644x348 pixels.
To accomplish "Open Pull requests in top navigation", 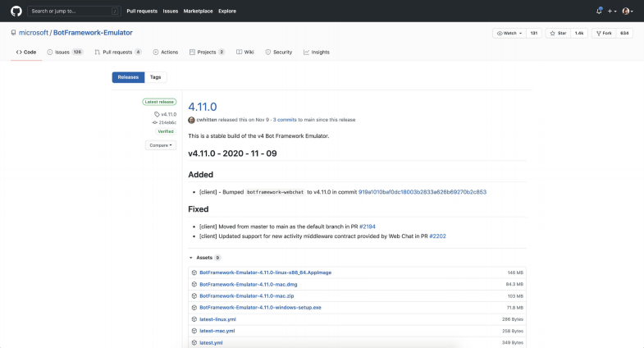I will coord(142,11).
